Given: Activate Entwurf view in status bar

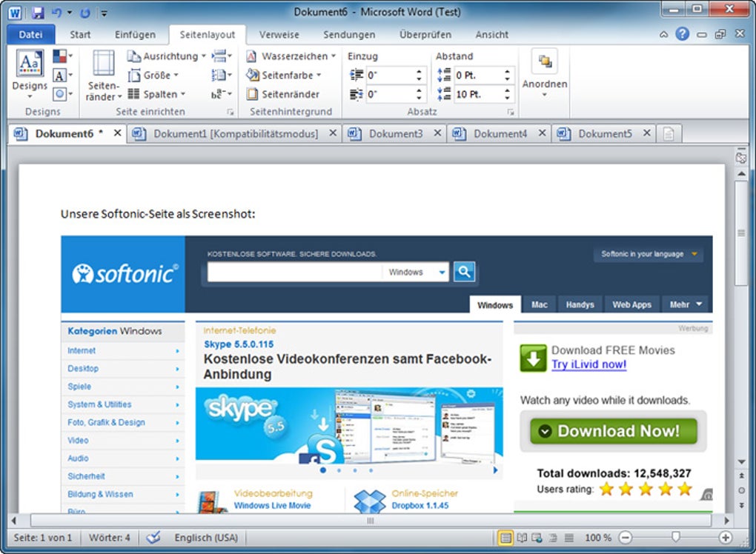Looking at the screenshot, I should 569,538.
